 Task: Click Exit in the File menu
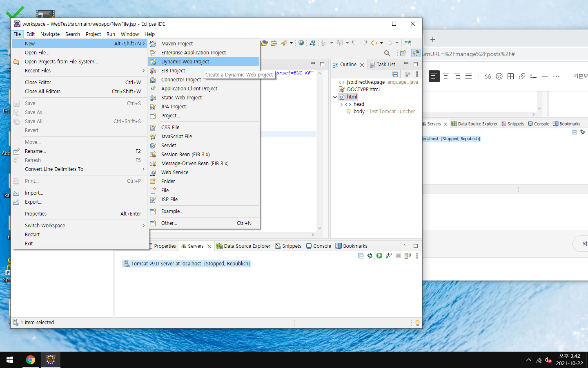(80, 244)
